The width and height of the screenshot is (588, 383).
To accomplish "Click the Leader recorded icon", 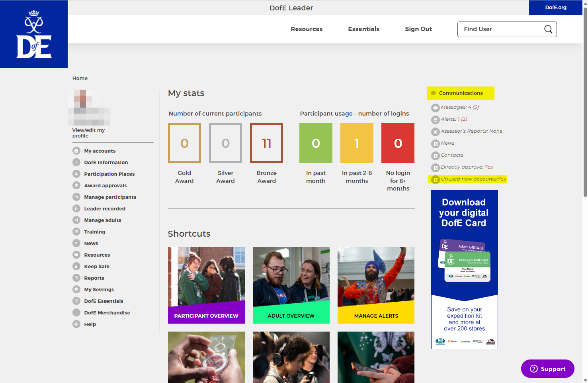I will (76, 208).
